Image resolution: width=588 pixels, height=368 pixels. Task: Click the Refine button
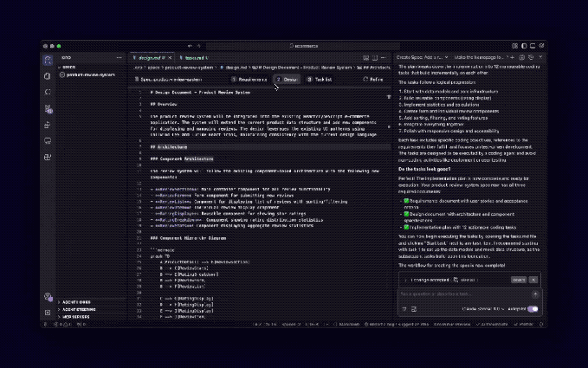coord(373,80)
